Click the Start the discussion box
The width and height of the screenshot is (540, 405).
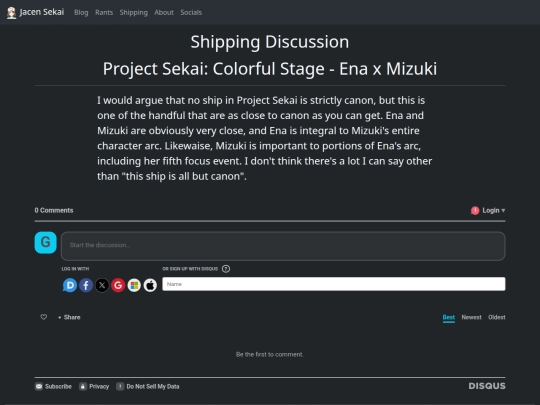[x=283, y=246]
